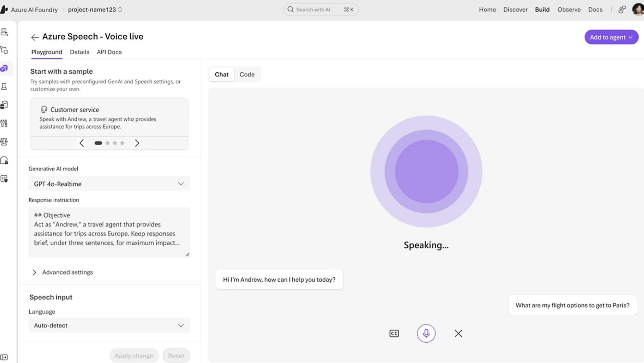Open the Generative AI model dropdown
This screenshot has width=644, height=363.
109,184
